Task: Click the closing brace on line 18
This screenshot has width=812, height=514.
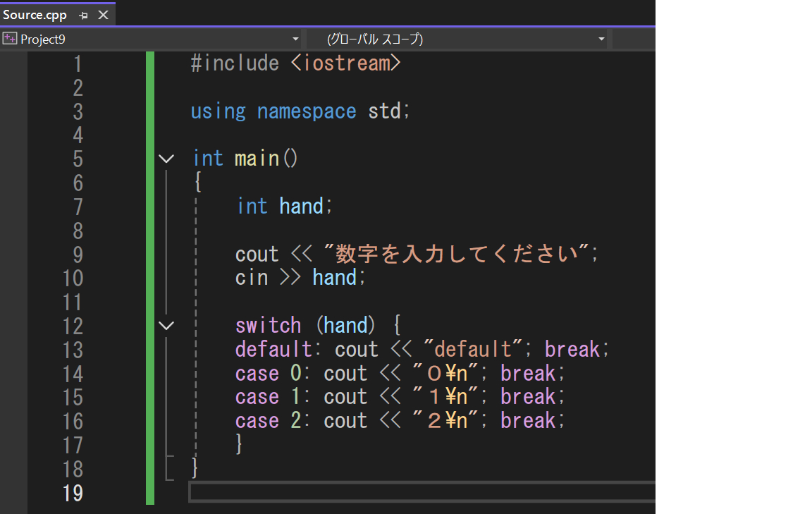Action: 195,467
